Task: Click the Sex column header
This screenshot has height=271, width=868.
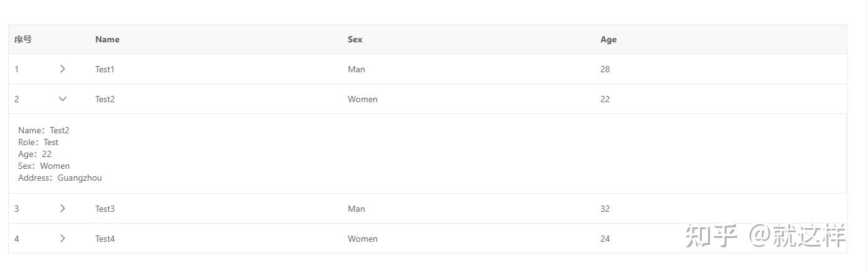Action: 355,39
